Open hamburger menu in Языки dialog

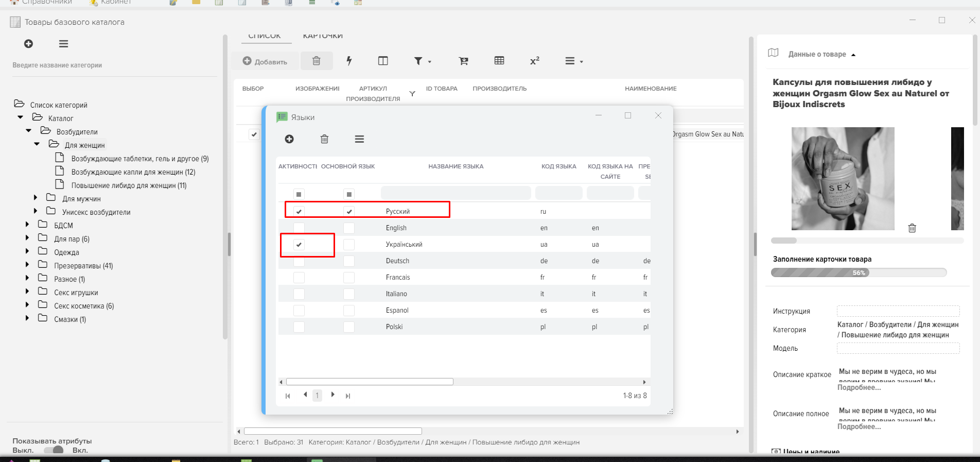coord(359,139)
